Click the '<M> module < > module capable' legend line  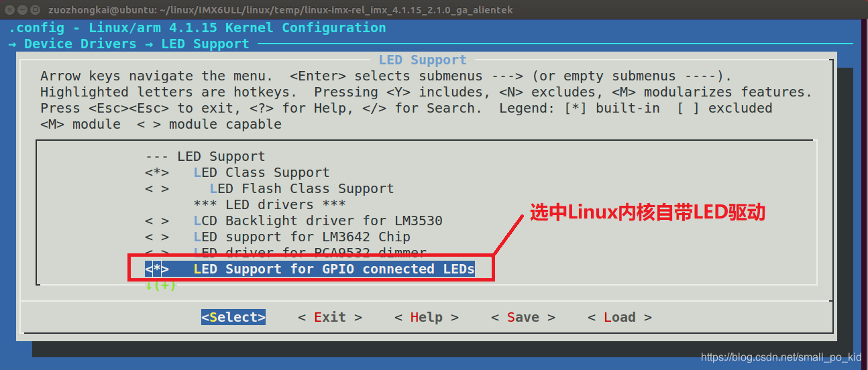161,124
